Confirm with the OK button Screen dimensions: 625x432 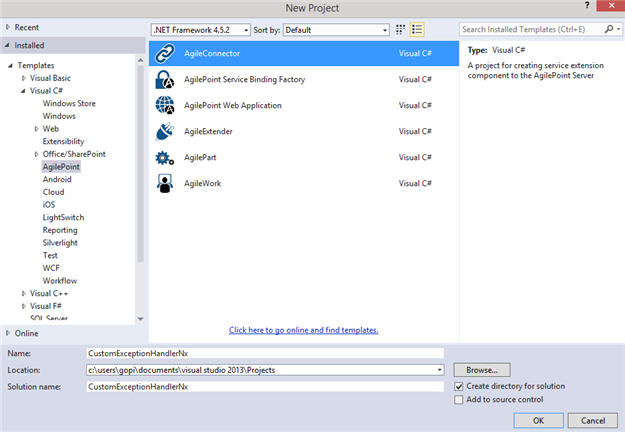pyautogui.click(x=539, y=420)
